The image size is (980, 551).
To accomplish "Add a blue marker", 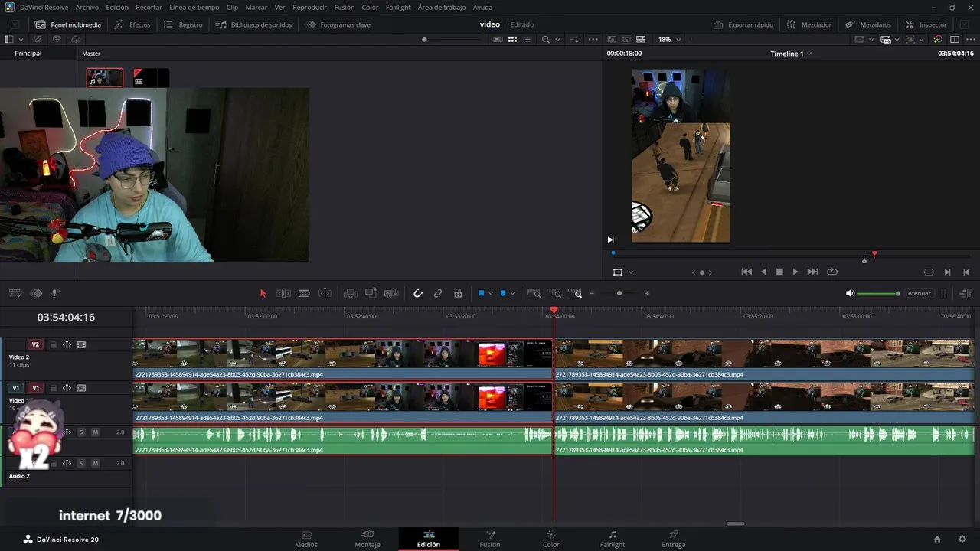I will [503, 293].
